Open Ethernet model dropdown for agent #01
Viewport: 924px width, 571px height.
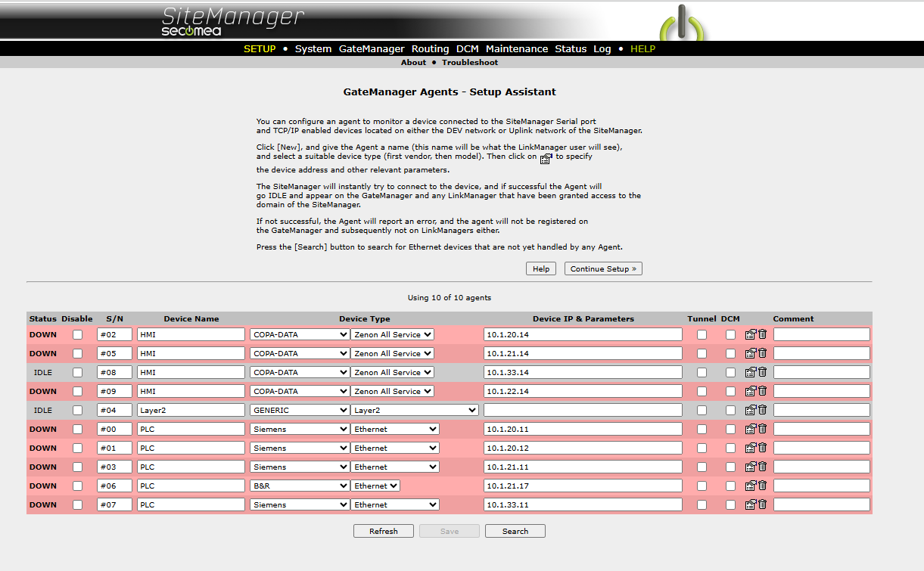pyautogui.click(x=395, y=448)
